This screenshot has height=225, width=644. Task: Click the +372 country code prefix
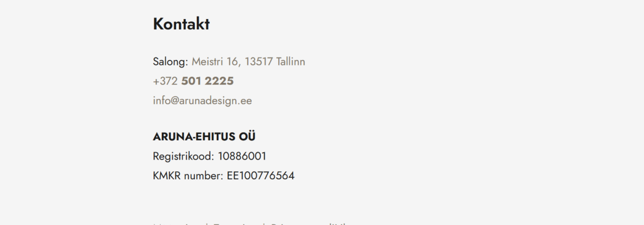pos(165,81)
